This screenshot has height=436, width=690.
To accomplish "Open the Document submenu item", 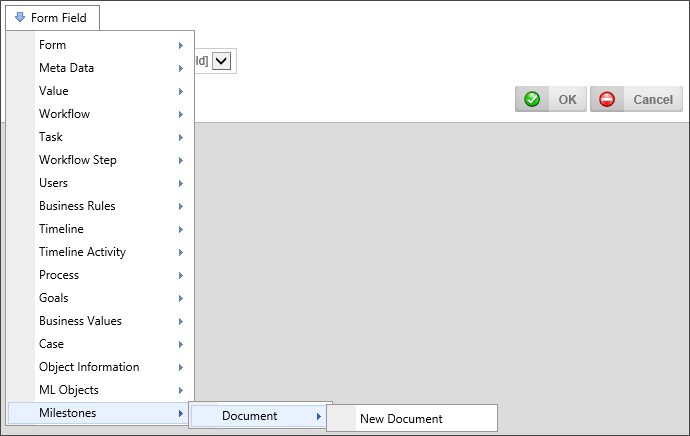I will [250, 416].
